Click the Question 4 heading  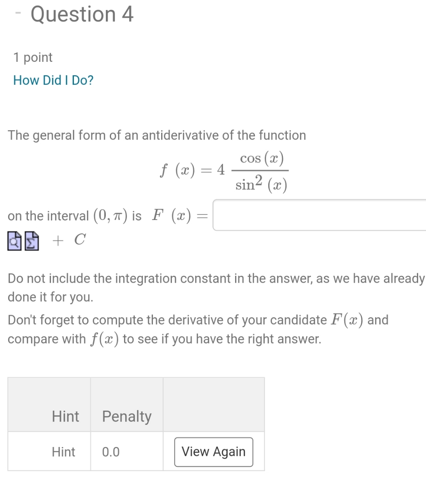pyautogui.click(x=82, y=14)
